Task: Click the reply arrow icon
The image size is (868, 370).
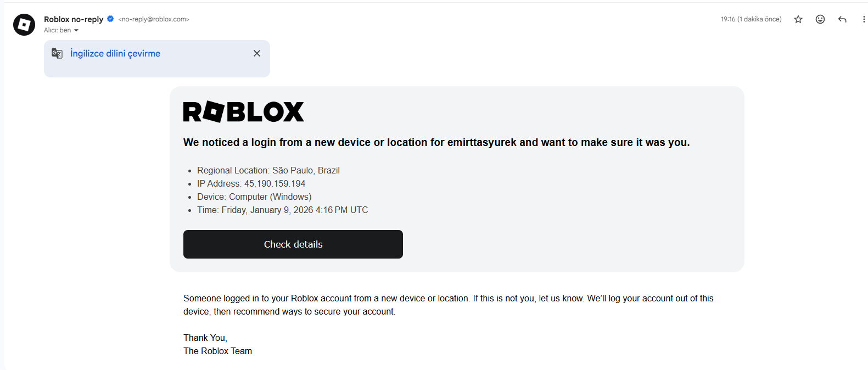Action: coord(842,19)
